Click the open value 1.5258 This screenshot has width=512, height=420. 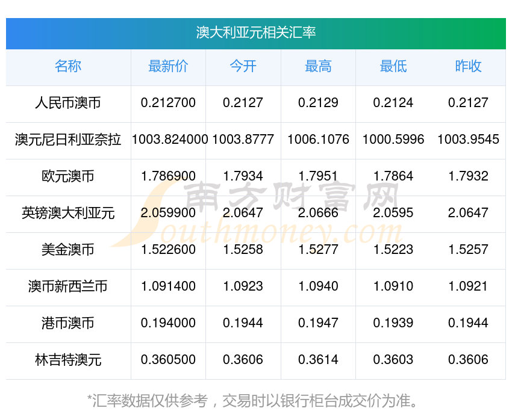pyautogui.click(x=243, y=250)
